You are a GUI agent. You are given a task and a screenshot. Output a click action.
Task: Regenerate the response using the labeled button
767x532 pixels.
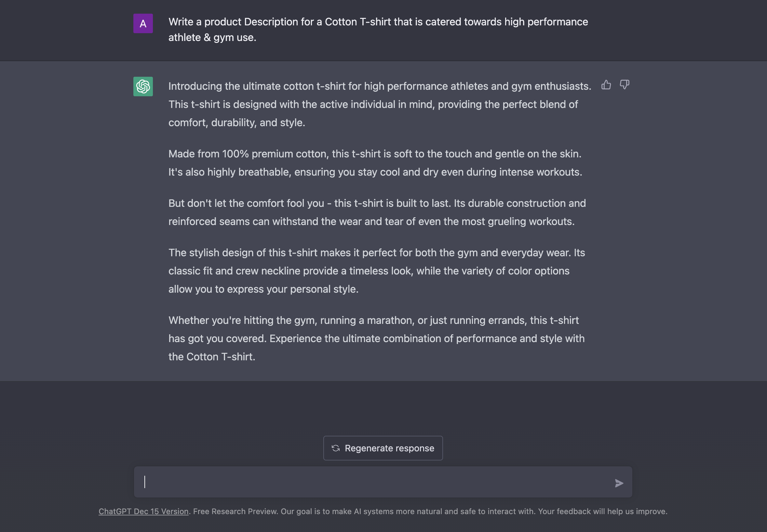click(x=383, y=448)
